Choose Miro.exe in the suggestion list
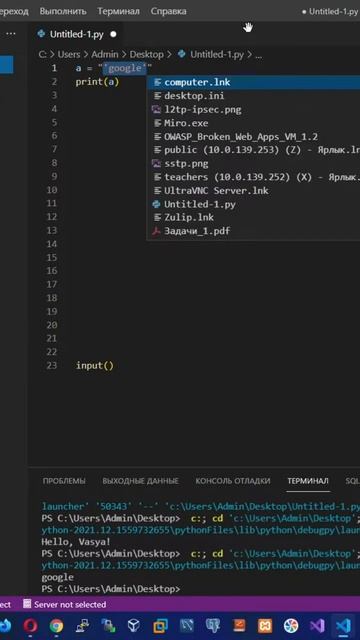360x640 pixels. (253, 123)
